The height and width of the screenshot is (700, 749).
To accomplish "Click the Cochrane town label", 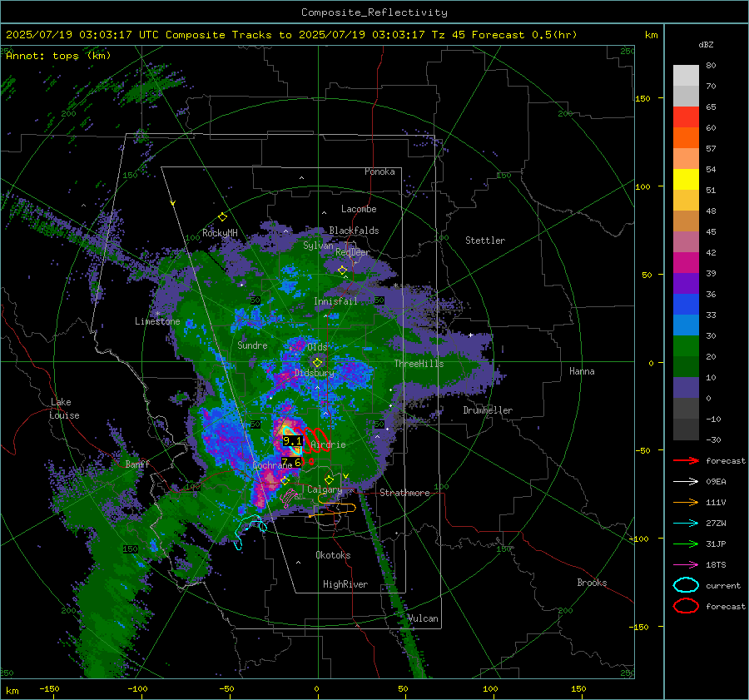I will tap(272, 465).
